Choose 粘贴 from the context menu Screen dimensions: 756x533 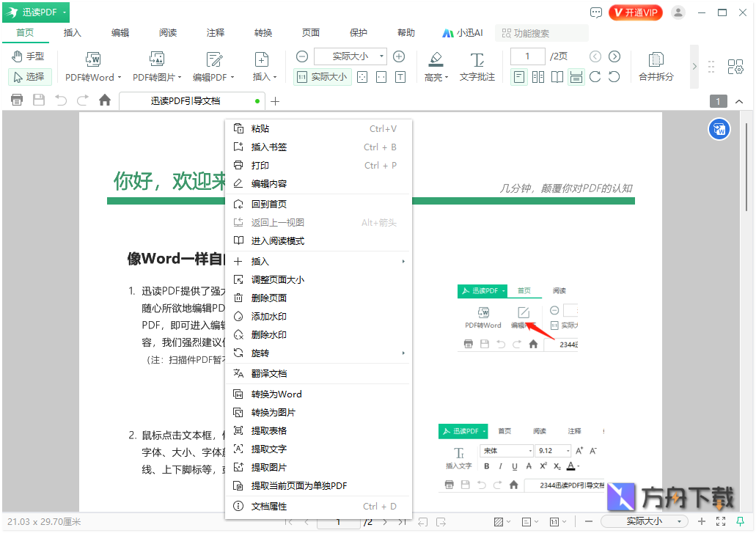(x=318, y=129)
